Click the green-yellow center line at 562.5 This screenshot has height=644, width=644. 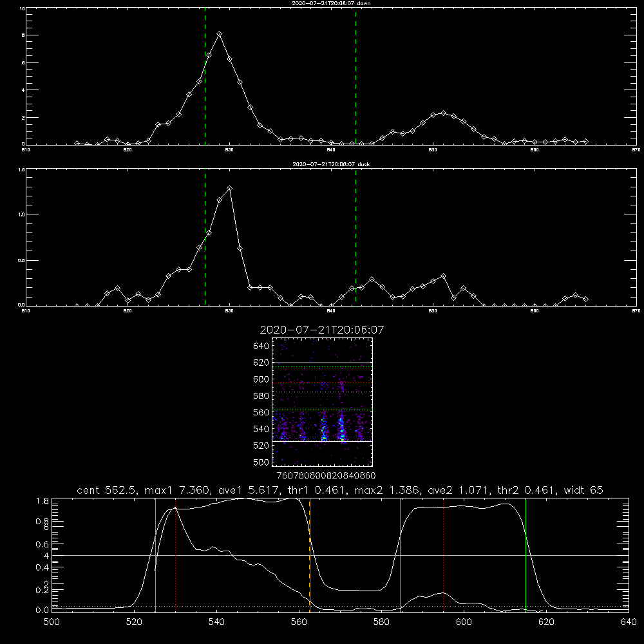pyautogui.click(x=310, y=555)
